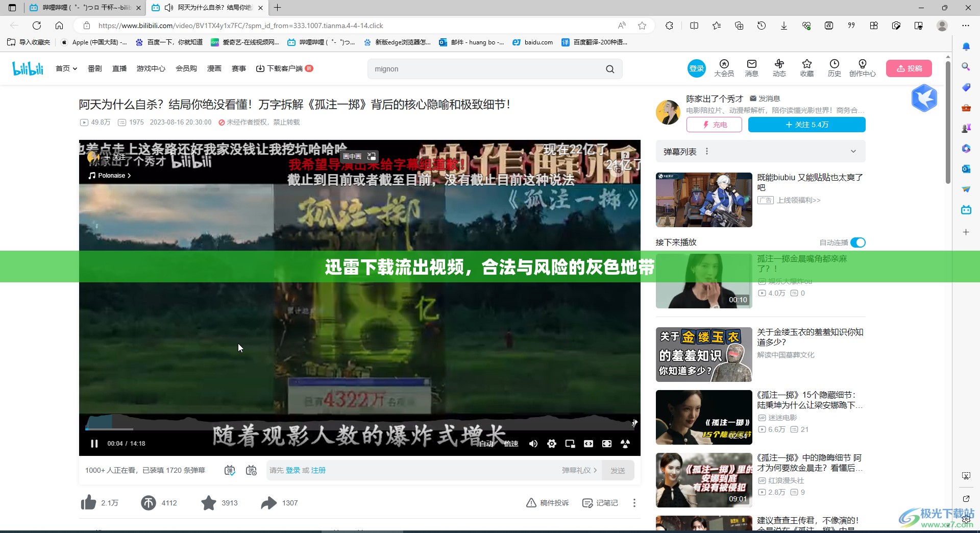This screenshot has width=980, height=533.
Task: Enter web fullscreen mode
Action: (607, 444)
